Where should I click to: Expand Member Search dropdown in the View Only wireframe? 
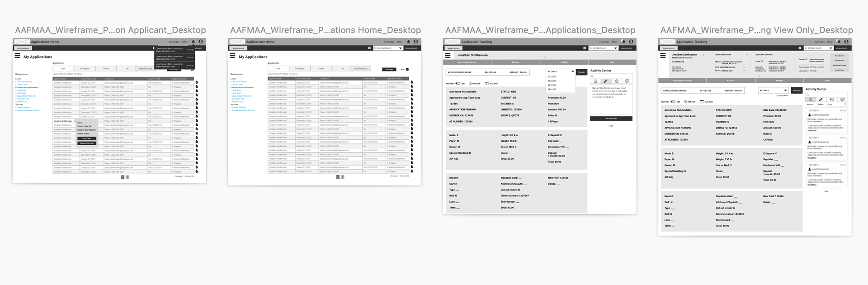[x=831, y=48]
